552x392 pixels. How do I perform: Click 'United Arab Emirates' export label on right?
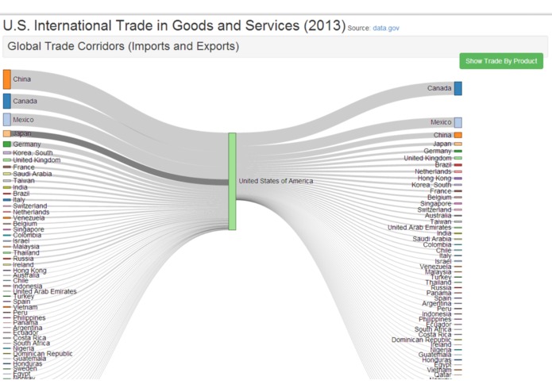click(419, 228)
